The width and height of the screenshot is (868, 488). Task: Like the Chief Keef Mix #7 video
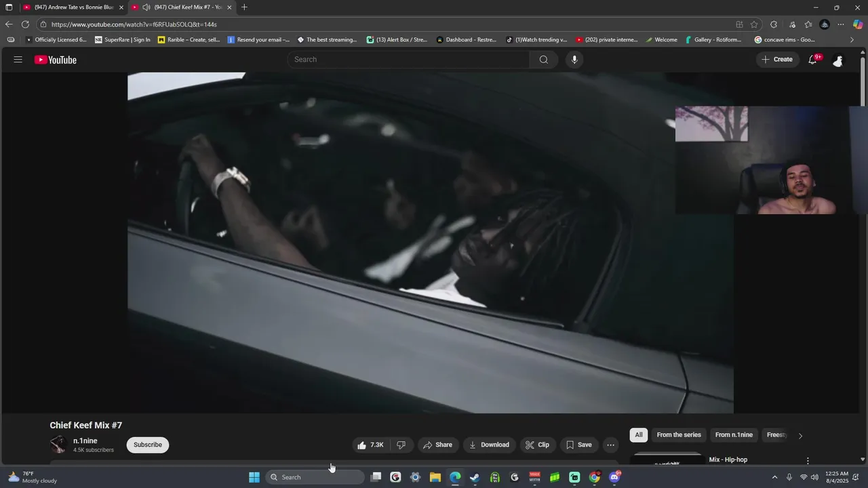pyautogui.click(x=370, y=445)
